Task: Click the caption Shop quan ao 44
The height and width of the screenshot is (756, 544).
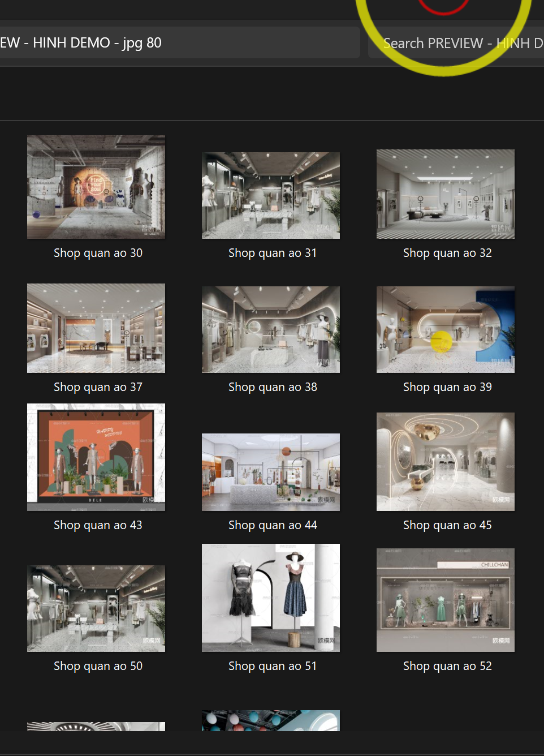Action: point(273,525)
